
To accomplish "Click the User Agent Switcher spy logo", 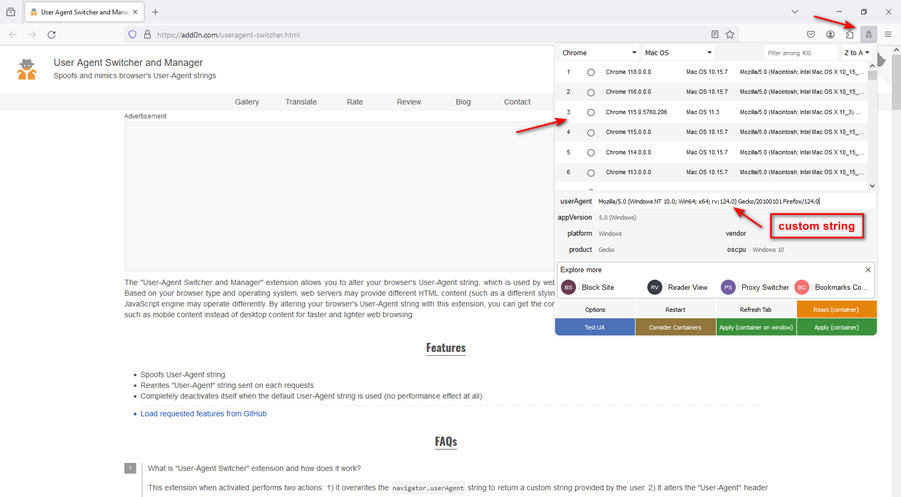I will point(26,69).
